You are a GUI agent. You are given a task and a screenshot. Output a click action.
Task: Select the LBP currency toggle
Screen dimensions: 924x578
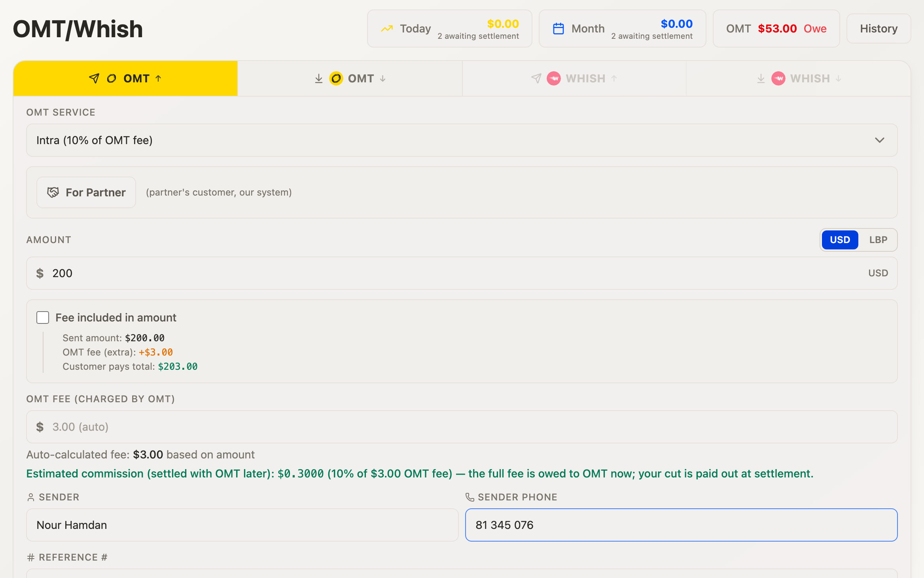point(878,240)
